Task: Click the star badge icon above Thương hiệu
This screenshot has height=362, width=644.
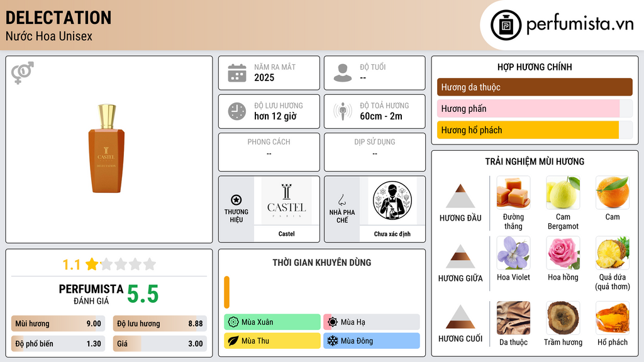Action: tap(236, 200)
